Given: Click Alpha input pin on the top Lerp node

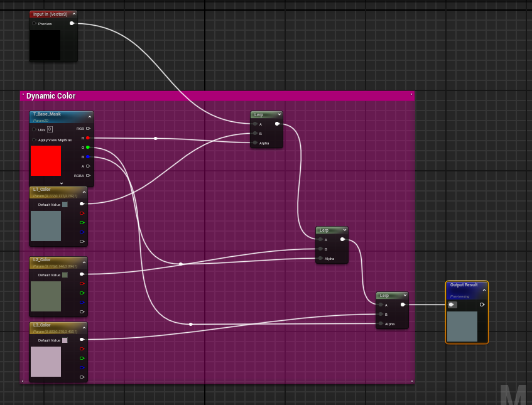Looking at the screenshot, I should click(x=255, y=143).
